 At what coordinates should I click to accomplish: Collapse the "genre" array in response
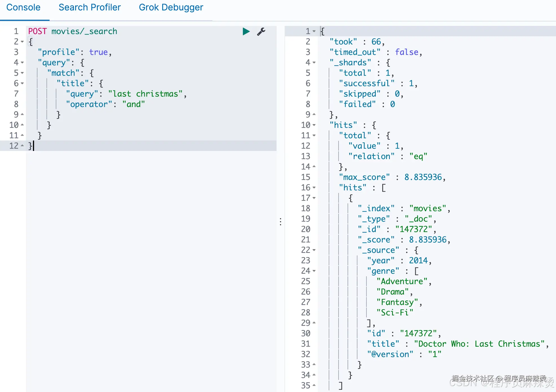[314, 271]
